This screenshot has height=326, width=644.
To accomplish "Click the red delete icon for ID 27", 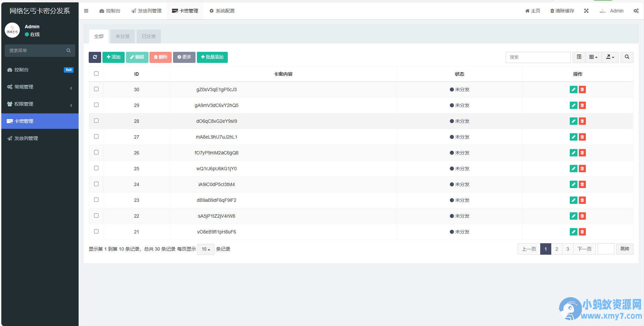I will [582, 137].
